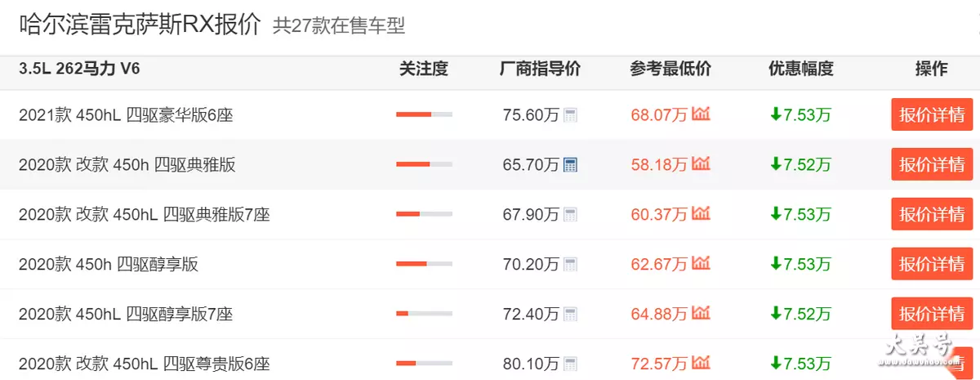
Task: Open trend chart icon next to 62.67万
Action: pos(701,264)
